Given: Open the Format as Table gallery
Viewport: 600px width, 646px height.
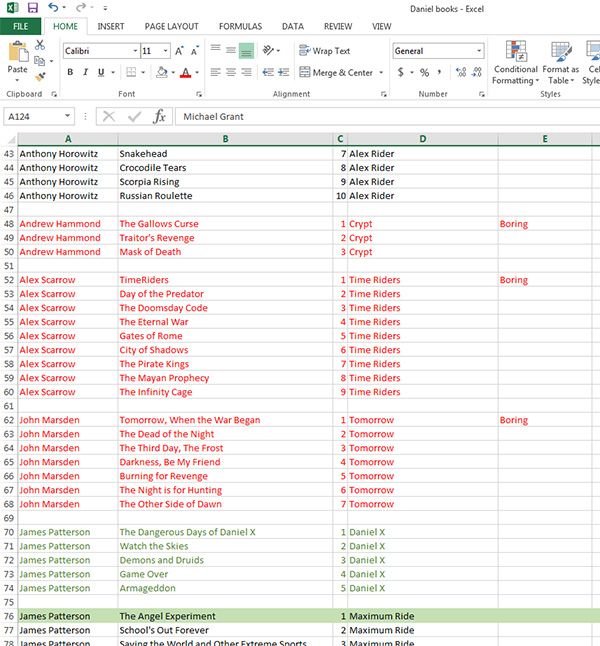Looking at the screenshot, I should pos(561,63).
